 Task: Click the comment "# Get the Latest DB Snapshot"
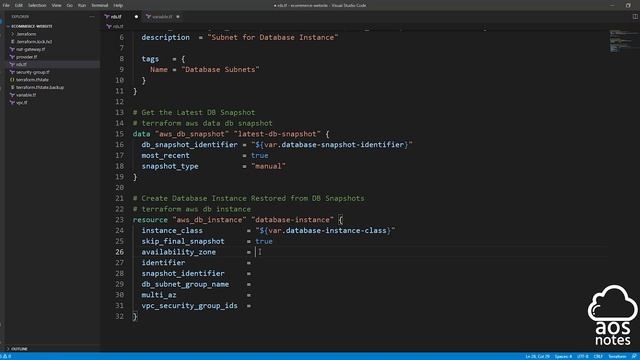point(194,112)
